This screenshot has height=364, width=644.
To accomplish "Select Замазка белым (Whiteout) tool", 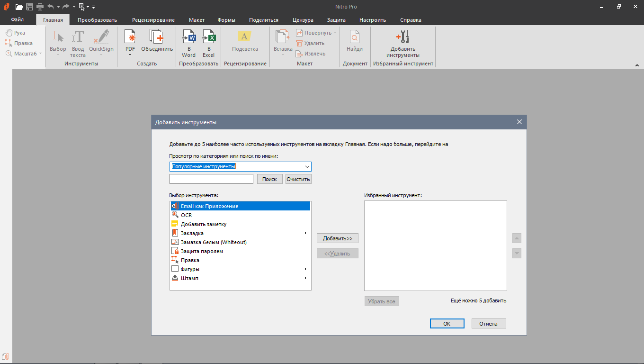I will point(240,242).
